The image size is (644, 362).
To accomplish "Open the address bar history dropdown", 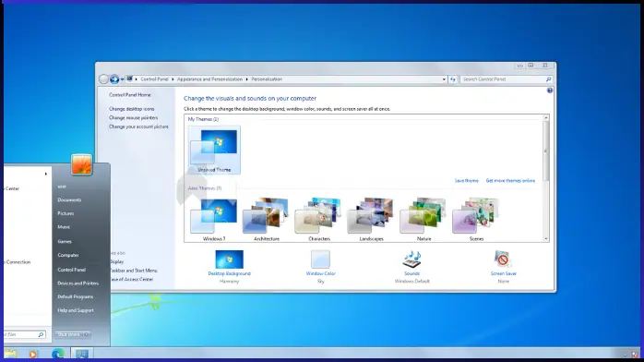I will [444, 79].
